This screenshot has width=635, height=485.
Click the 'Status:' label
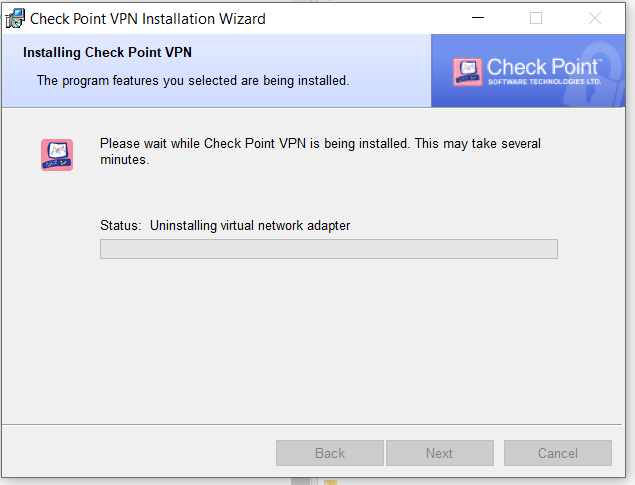[x=121, y=225]
